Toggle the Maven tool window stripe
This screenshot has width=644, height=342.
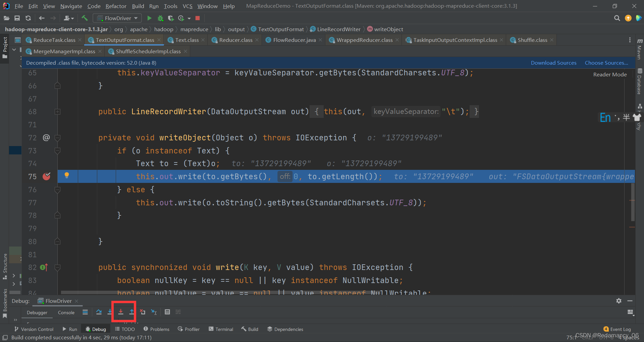pos(640,49)
